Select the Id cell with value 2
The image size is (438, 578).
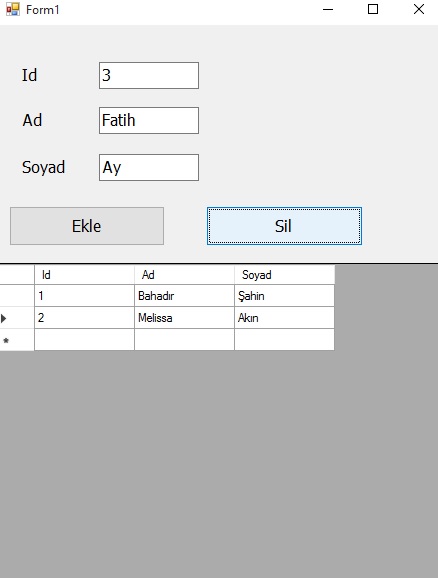[84, 318]
